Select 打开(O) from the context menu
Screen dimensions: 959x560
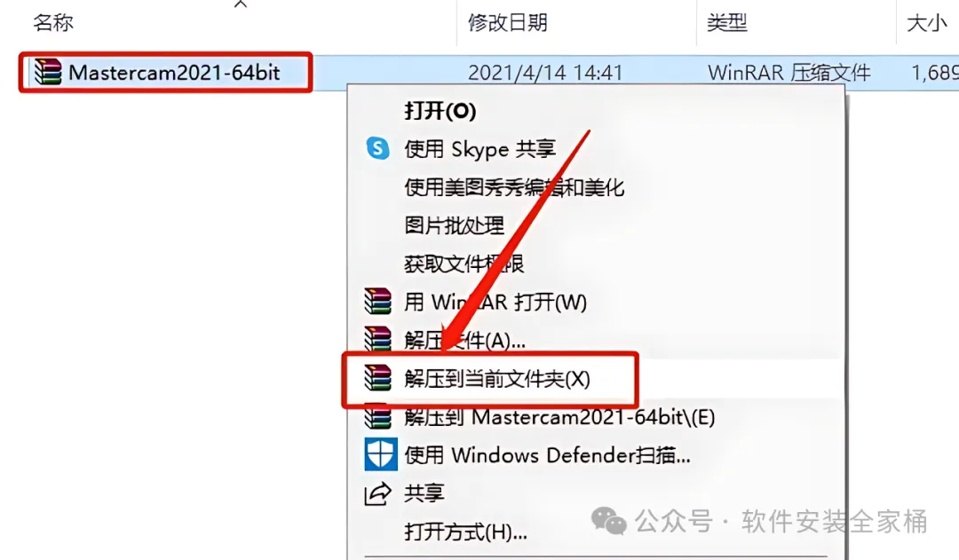pyautogui.click(x=440, y=111)
